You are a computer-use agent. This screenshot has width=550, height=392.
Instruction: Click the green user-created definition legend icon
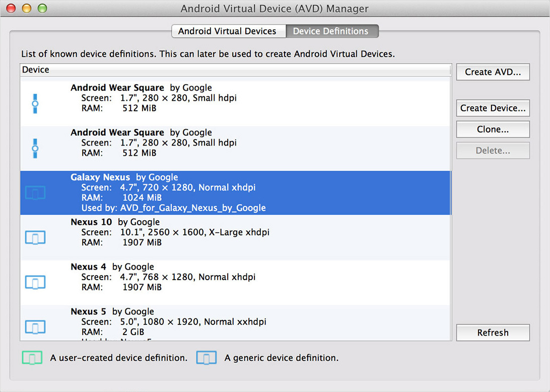(x=32, y=358)
